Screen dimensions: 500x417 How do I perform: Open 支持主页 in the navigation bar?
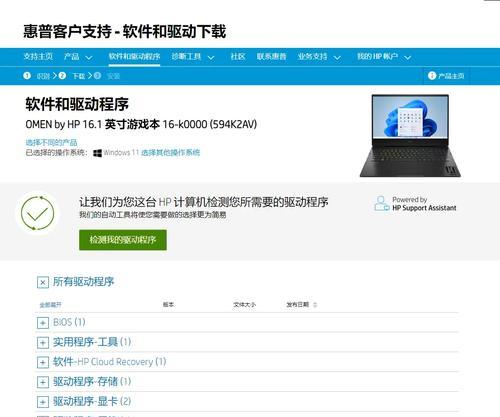click(x=38, y=56)
